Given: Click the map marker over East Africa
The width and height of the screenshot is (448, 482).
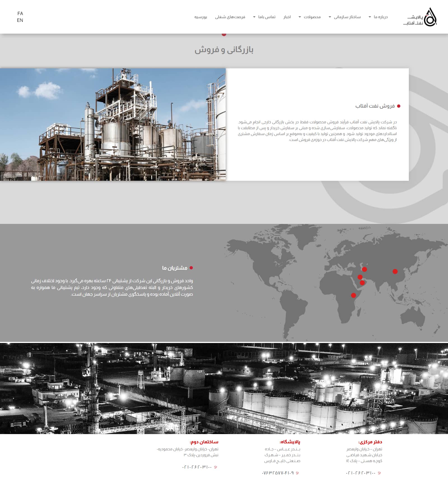Looking at the screenshot, I should (x=353, y=295).
